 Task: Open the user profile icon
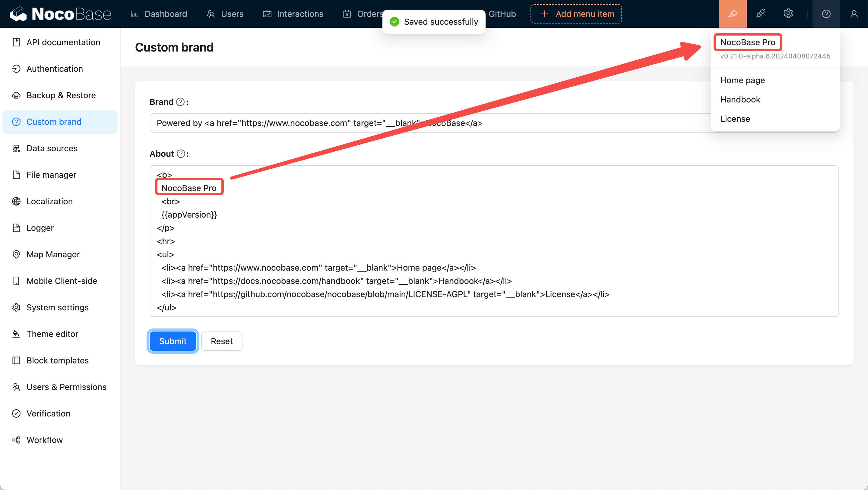click(854, 14)
